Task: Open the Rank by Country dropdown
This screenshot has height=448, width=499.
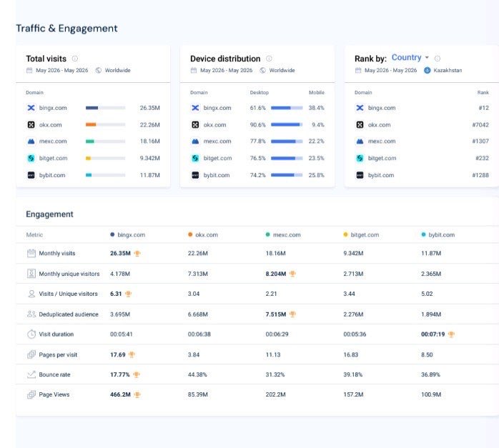Action: pos(410,58)
